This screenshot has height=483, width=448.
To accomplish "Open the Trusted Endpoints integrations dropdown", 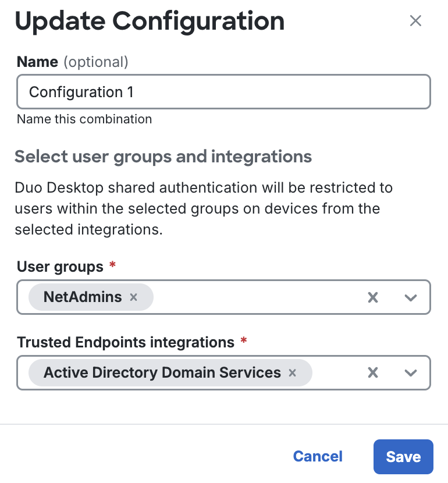I will (x=411, y=372).
